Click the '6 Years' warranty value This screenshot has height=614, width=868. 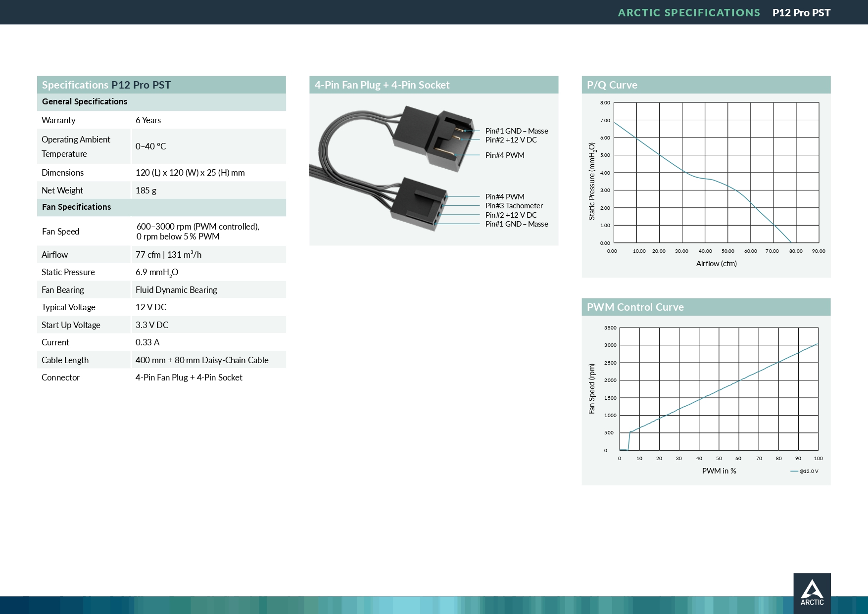click(x=148, y=120)
